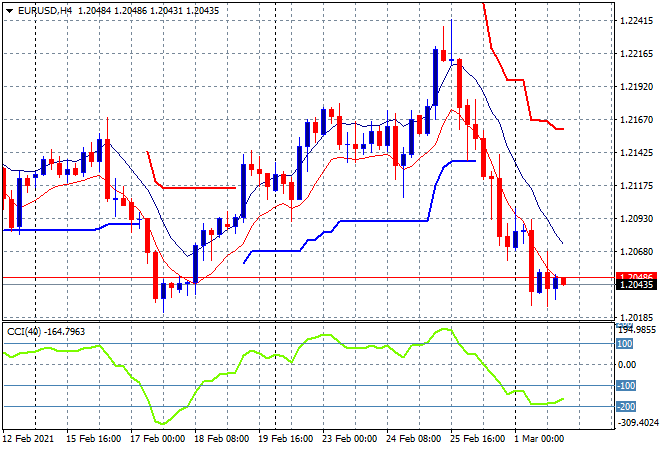Click the CCI level label 0.00
The height and width of the screenshot is (450, 660).
pyautogui.click(x=627, y=365)
